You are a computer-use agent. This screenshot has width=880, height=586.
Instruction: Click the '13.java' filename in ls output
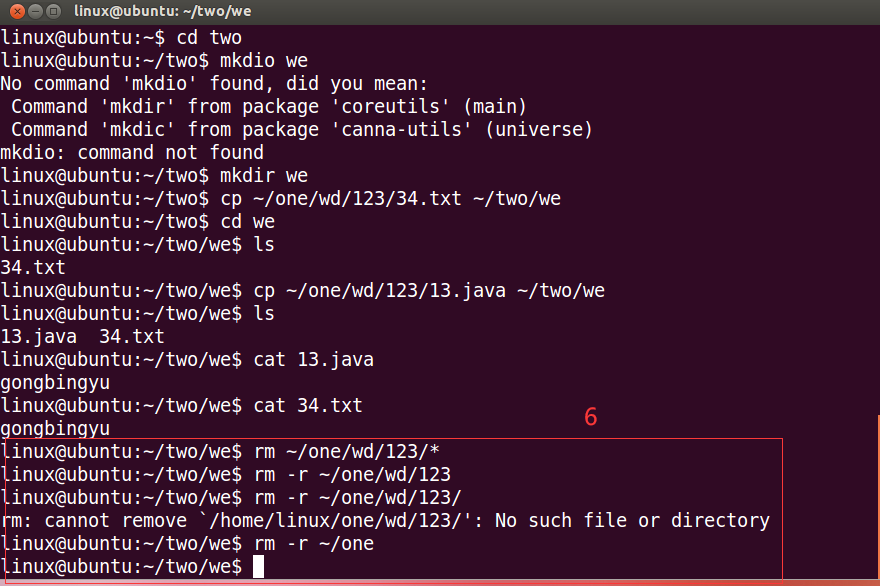pos(38,337)
